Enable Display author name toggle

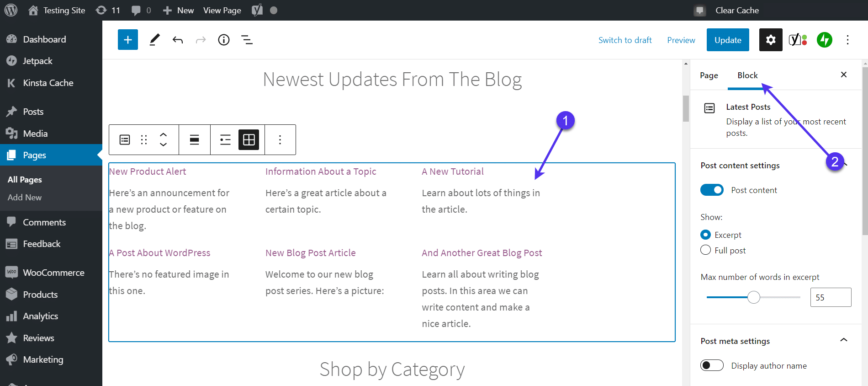tap(712, 365)
